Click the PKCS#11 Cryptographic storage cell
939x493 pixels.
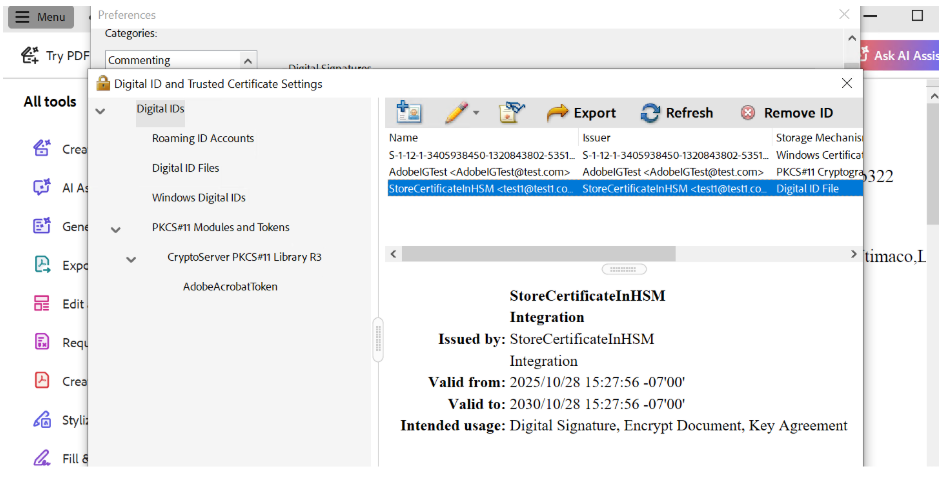coord(819,172)
